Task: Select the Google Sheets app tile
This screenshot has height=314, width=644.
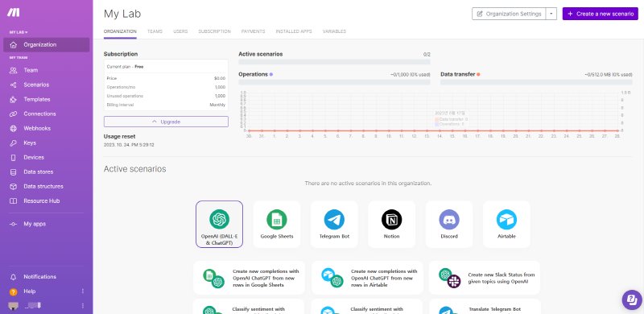Action: [x=277, y=225]
